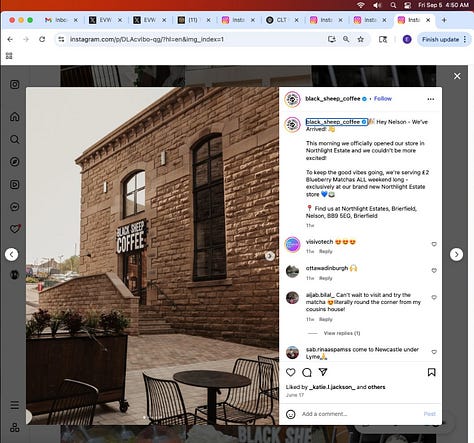Reply to aijab.bilal_ comment
Viewport: 474px width, 443px height.
325,319
